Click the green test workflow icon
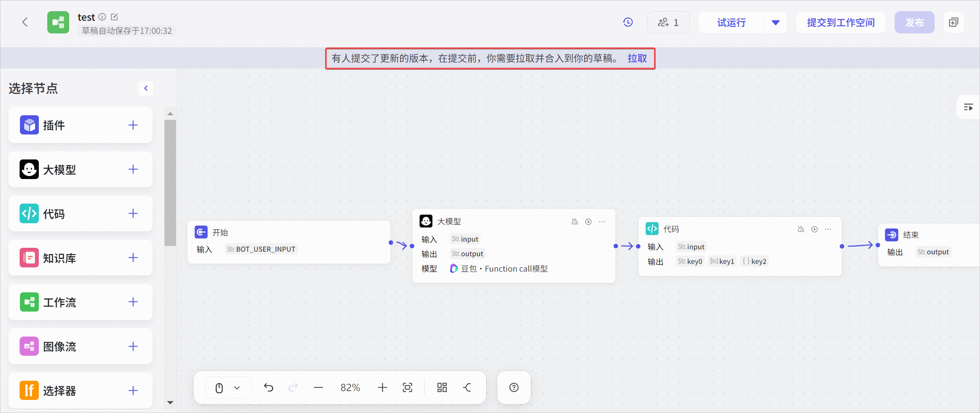The image size is (980, 413). click(x=58, y=22)
